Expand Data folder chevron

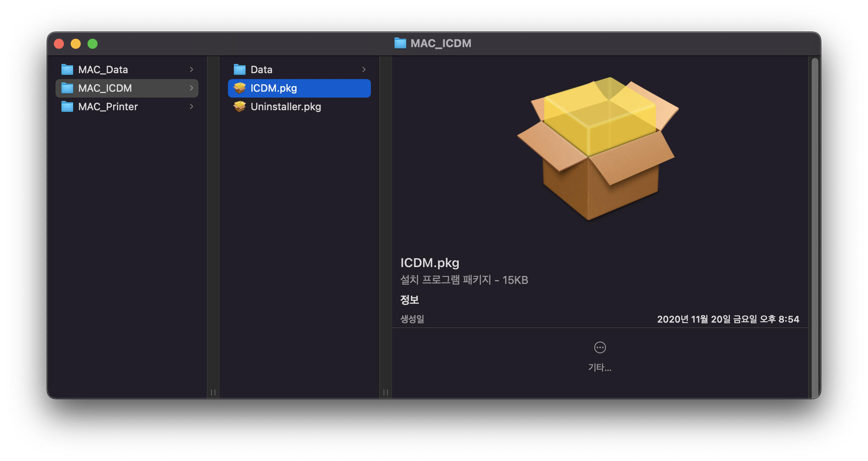pos(364,69)
